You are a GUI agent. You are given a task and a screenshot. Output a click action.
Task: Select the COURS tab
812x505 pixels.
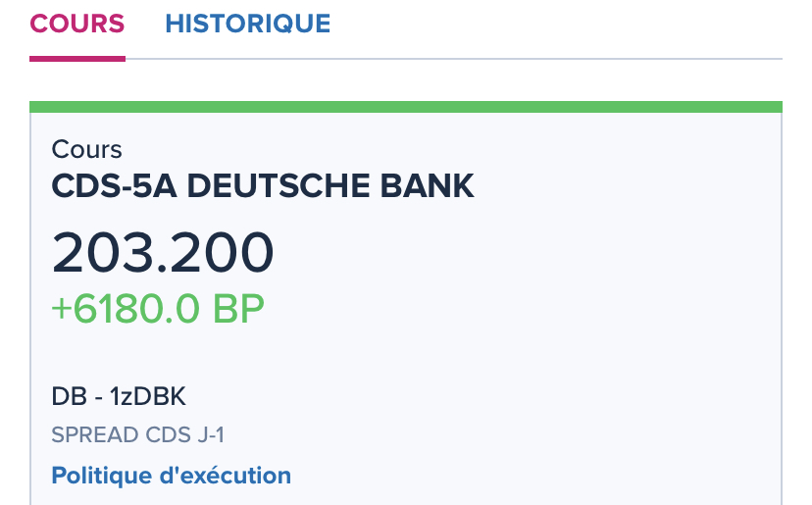point(77,24)
